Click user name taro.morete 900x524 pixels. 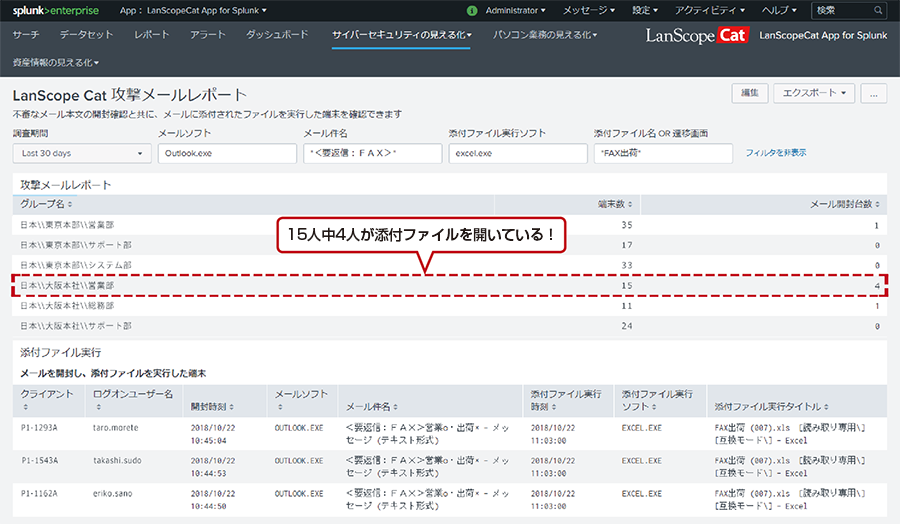[x=115, y=428]
